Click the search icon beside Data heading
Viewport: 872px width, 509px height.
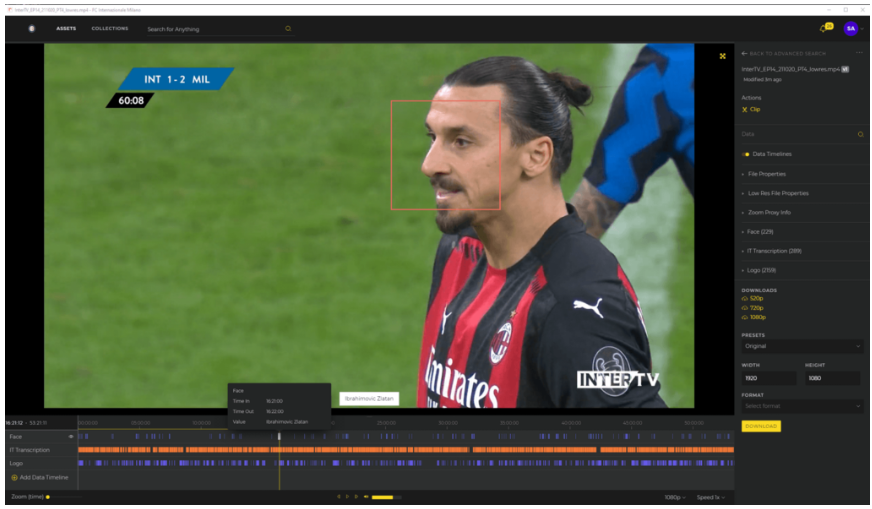860,134
